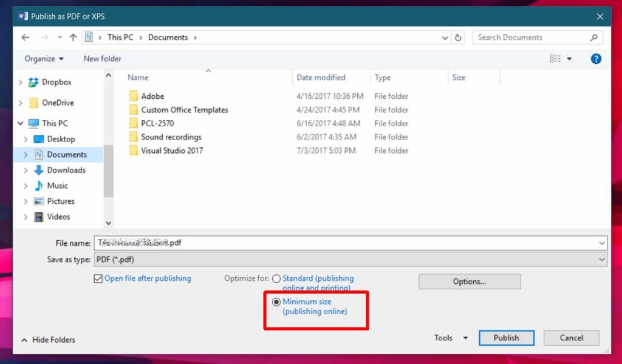Viewport: 622px width, 364px height.
Task: Click the Publish button
Action: coord(507,338)
